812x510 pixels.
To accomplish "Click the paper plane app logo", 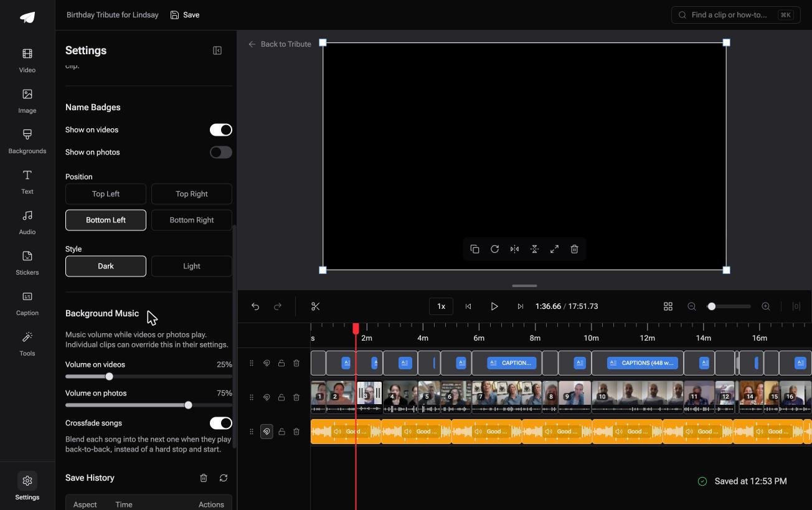I will coord(27,17).
